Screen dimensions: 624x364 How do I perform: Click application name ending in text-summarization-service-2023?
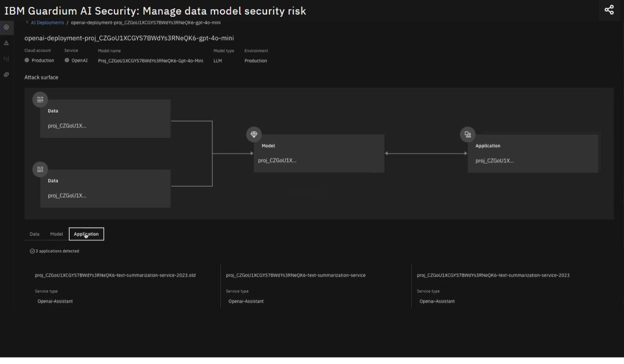pyautogui.click(x=493, y=275)
